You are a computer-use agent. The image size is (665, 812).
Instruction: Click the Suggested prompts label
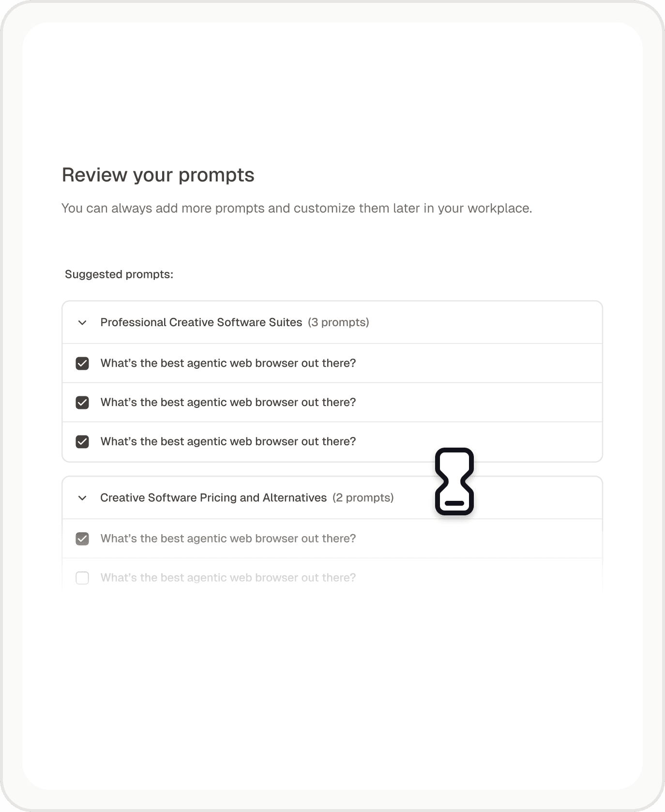click(119, 274)
